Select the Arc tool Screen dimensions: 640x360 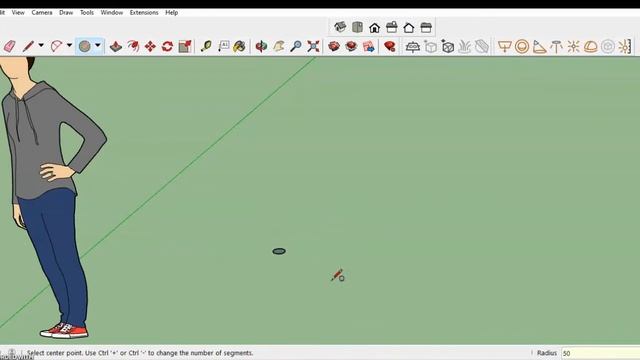56,46
